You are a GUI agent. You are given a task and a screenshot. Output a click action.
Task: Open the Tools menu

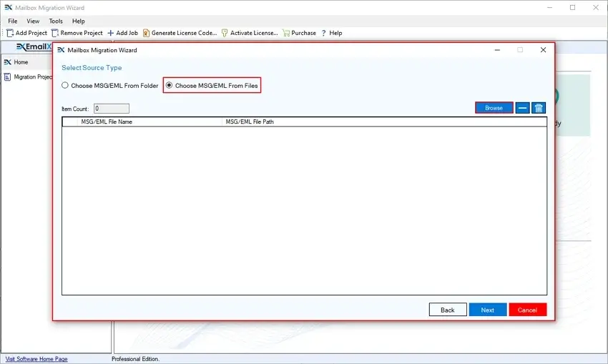pos(56,21)
